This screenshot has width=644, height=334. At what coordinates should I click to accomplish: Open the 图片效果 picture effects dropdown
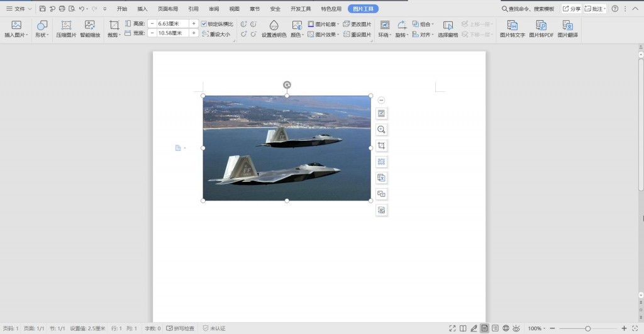pos(323,35)
